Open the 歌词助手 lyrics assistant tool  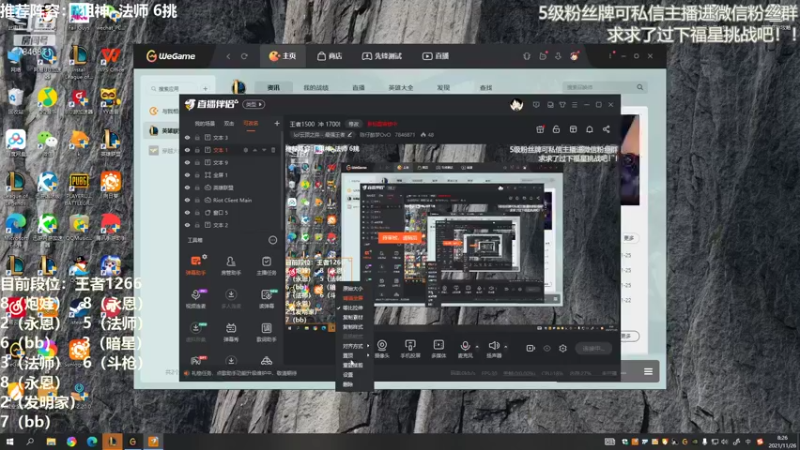click(266, 332)
